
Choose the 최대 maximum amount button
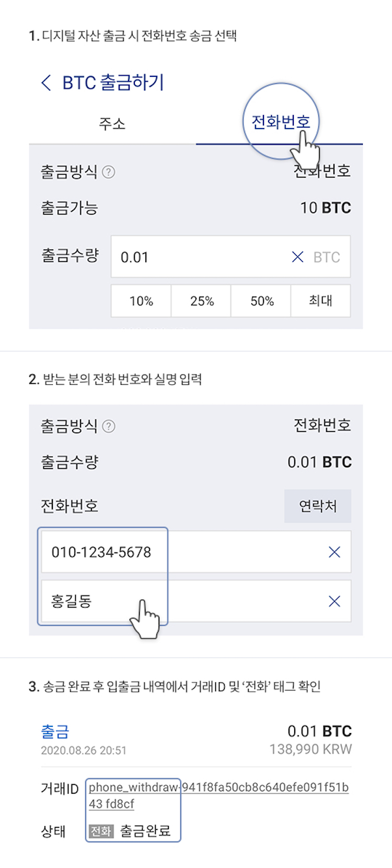320,301
